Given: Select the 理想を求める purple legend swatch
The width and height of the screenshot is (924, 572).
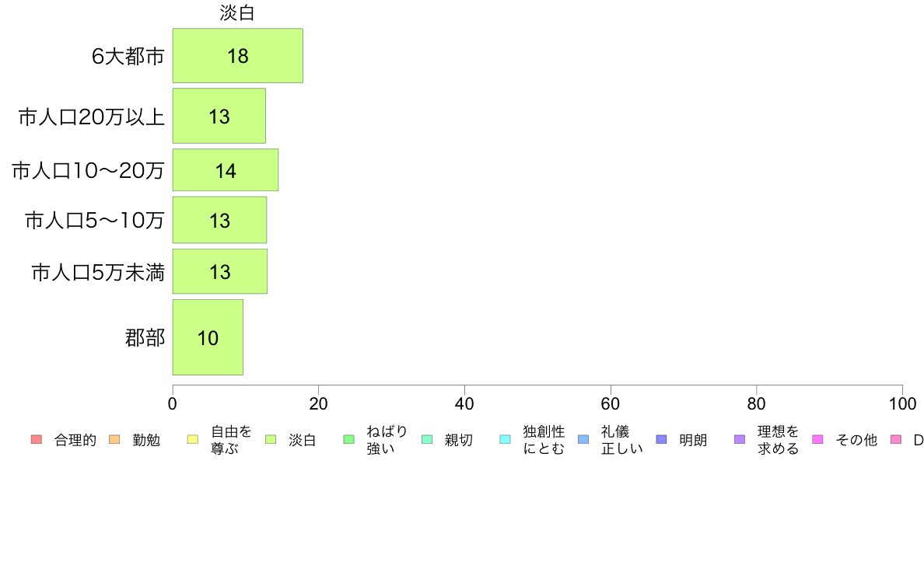Looking at the screenshot, I should pyautogui.click(x=740, y=439).
